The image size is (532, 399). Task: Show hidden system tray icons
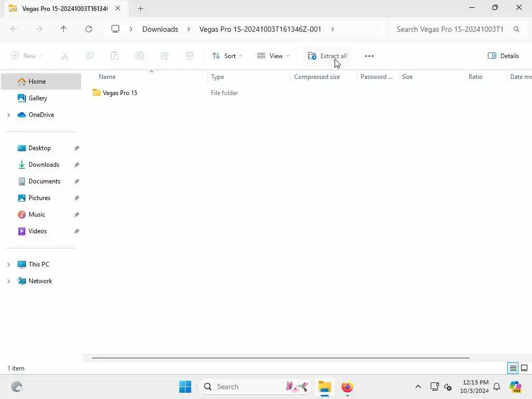(x=418, y=387)
